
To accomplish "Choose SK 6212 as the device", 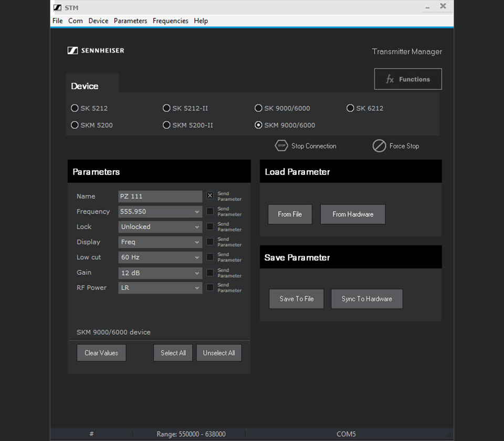I will [350, 108].
